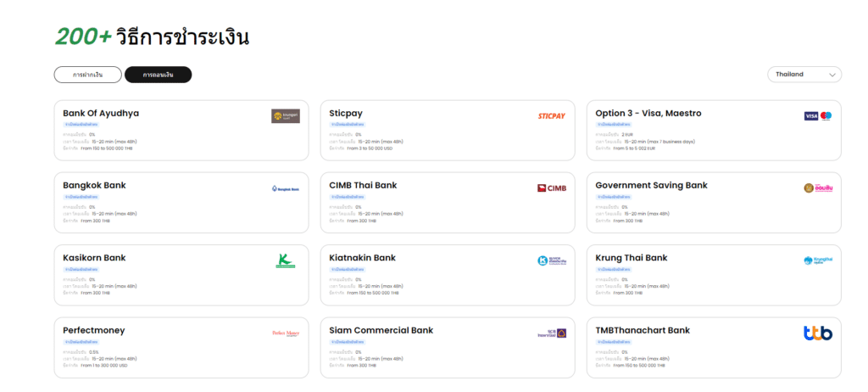This screenshot has width=868, height=392.
Task: Click "From 150 to 500 000 THB" on TMBThanachart Bank
Action: [x=639, y=366]
